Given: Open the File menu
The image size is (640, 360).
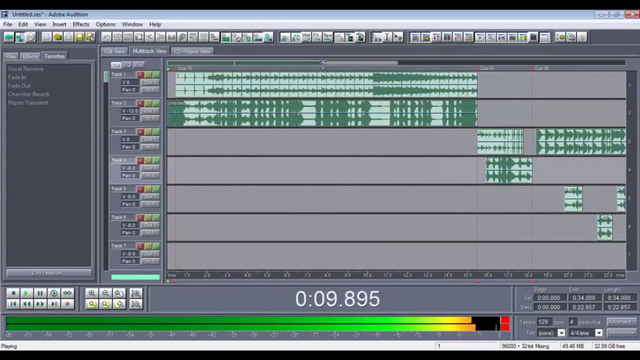Looking at the screenshot, I should pyautogui.click(x=8, y=24).
